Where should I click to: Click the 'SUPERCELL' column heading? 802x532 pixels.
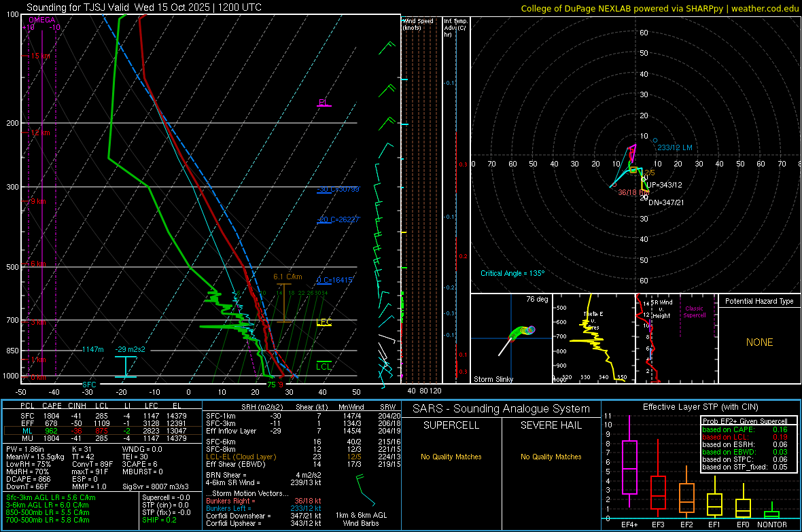coord(451,425)
